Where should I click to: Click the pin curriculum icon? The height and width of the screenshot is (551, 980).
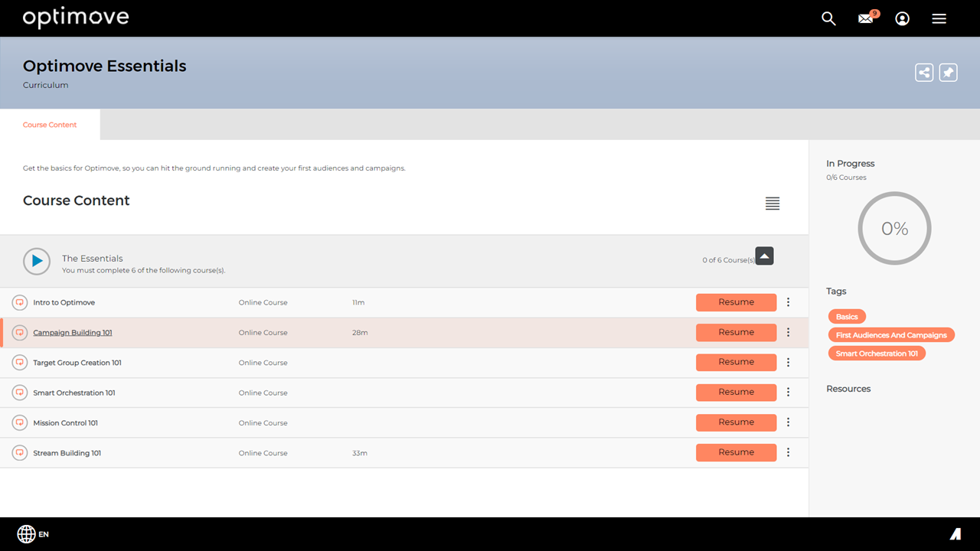click(x=948, y=73)
